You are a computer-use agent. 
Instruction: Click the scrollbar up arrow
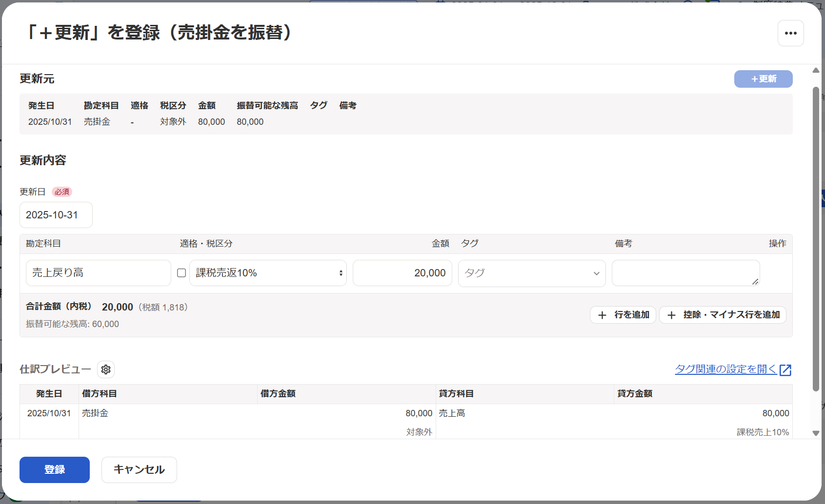(816, 70)
